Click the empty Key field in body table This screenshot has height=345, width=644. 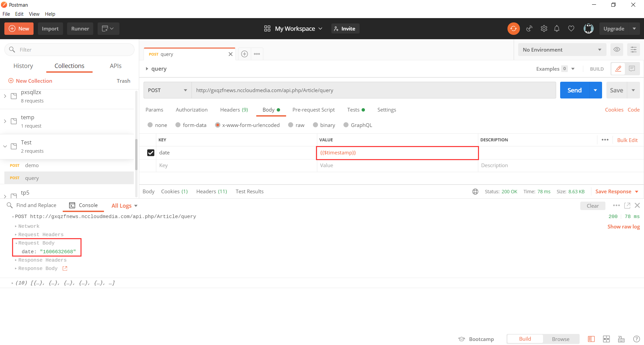[236, 165]
